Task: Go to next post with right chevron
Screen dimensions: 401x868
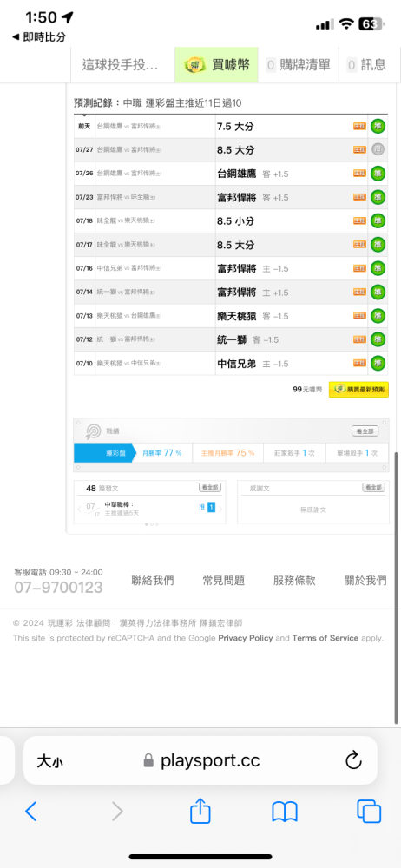Action: point(220,510)
